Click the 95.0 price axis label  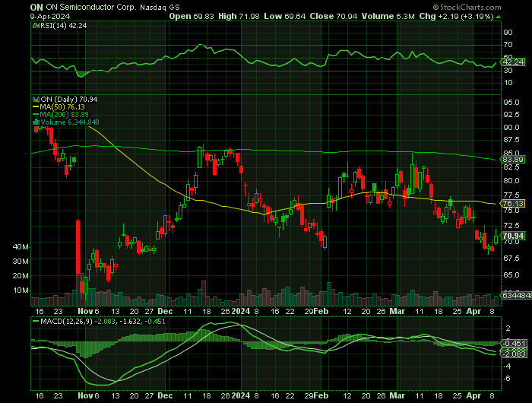511,103
